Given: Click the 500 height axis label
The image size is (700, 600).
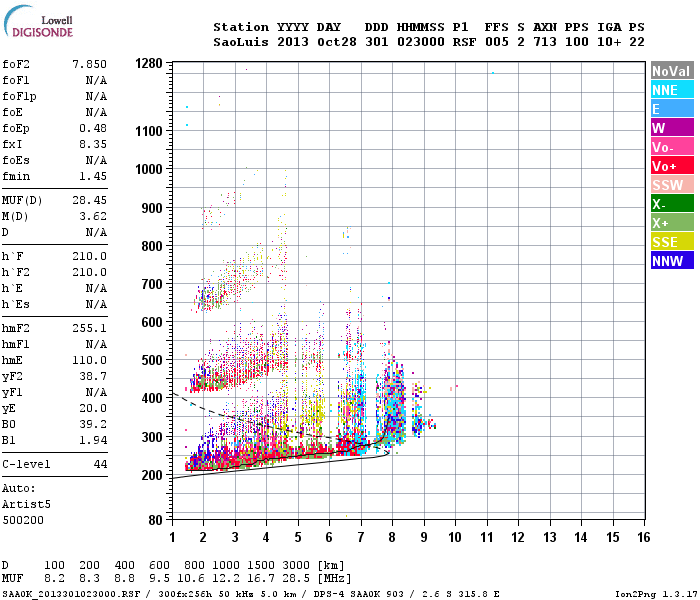Looking at the screenshot, I should (152, 360).
